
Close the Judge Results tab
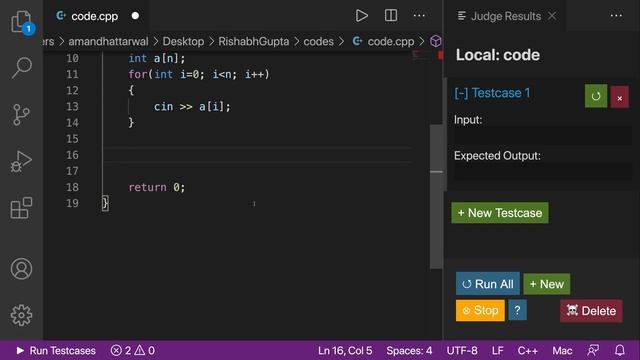tap(552, 16)
